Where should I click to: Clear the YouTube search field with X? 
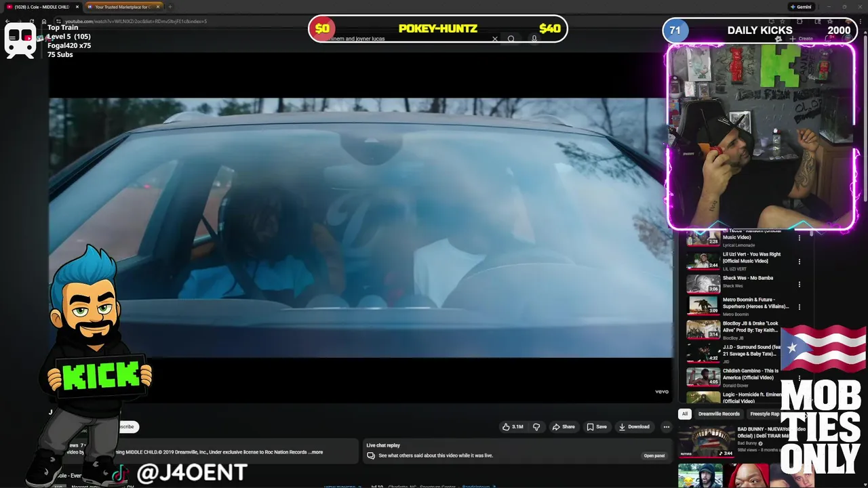(495, 39)
